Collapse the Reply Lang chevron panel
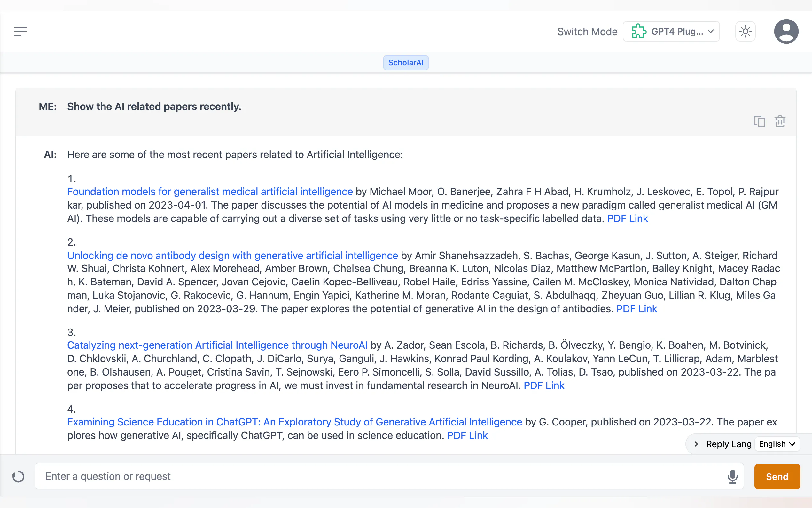The width and height of the screenshot is (812, 508). coord(696,444)
